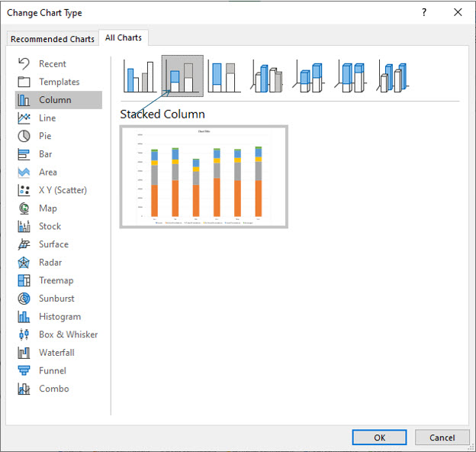Click the Bar chart category icon
The image size is (476, 452).
24,154
